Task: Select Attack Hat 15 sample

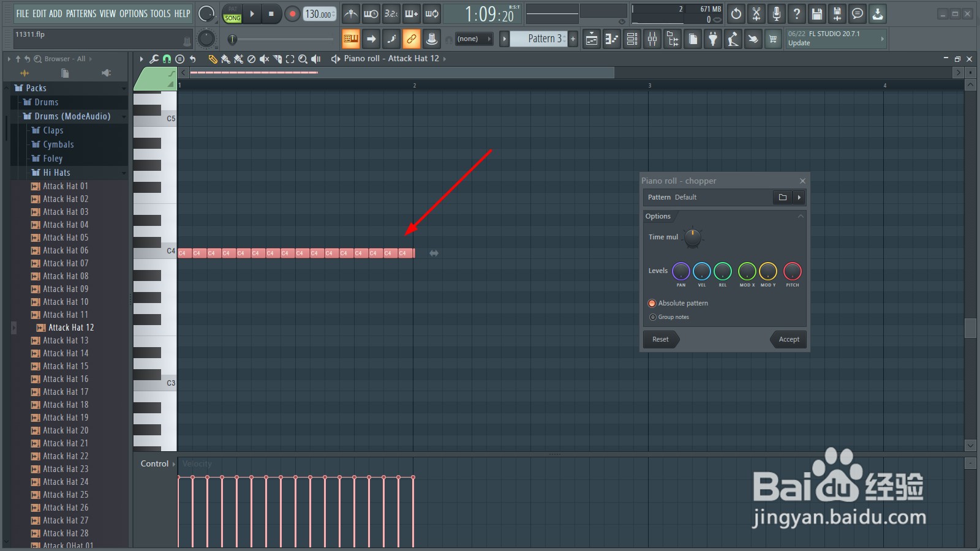Action: click(x=66, y=366)
